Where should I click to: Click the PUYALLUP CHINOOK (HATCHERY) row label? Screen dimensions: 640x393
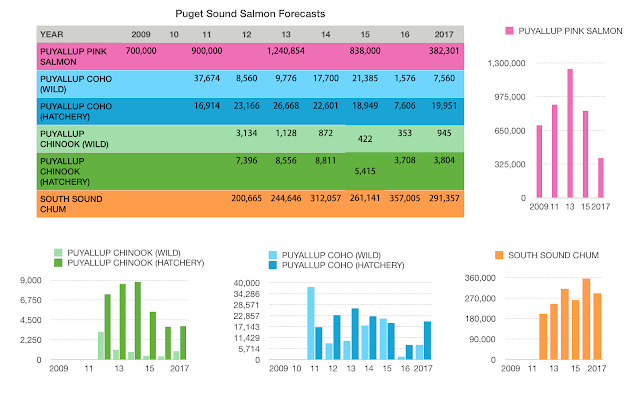point(65,171)
